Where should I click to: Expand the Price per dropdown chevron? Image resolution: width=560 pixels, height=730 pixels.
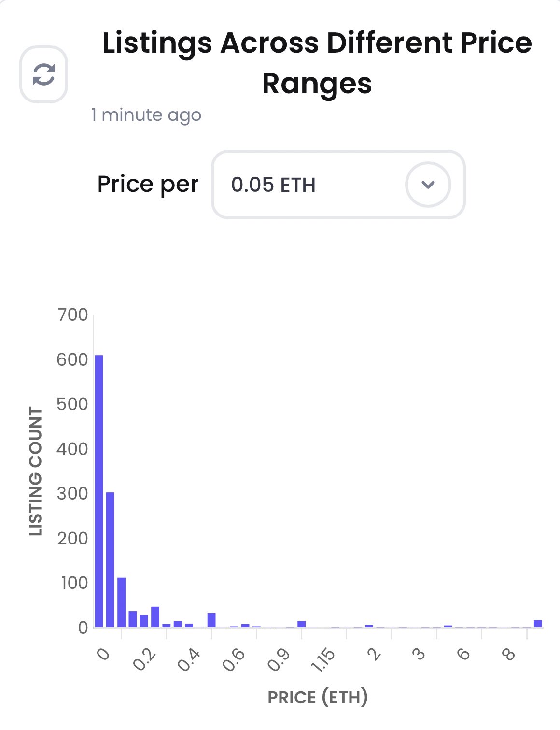click(x=428, y=185)
